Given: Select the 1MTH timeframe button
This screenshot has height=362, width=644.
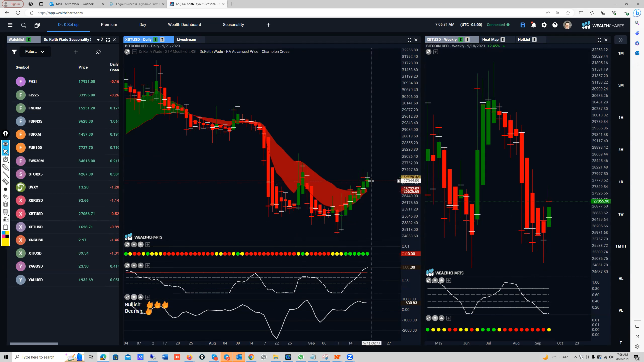Looking at the screenshot, I should coord(621,246).
